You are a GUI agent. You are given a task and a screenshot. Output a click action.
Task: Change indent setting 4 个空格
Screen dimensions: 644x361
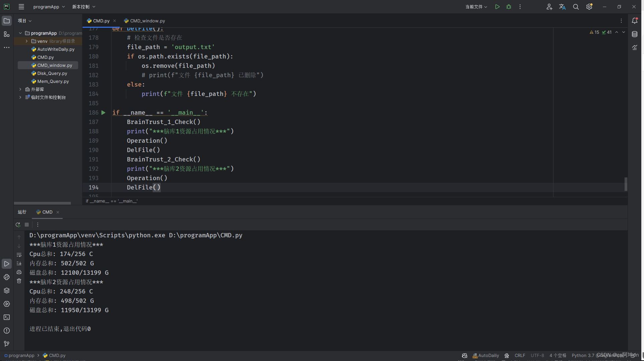tap(558, 355)
